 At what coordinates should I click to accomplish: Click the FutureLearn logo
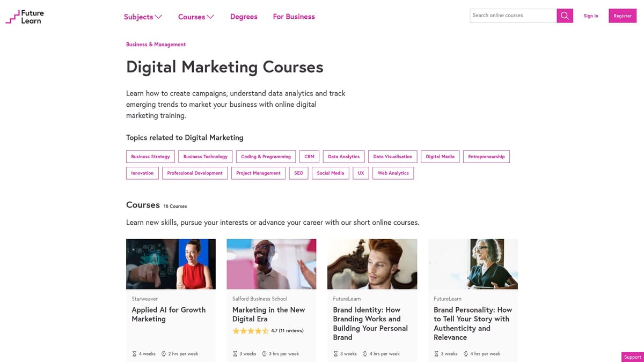click(x=25, y=17)
